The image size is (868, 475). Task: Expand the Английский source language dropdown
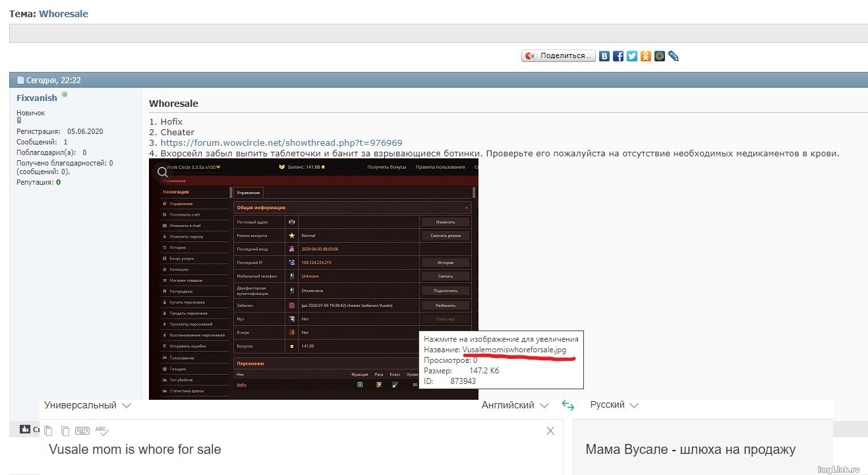(515, 406)
